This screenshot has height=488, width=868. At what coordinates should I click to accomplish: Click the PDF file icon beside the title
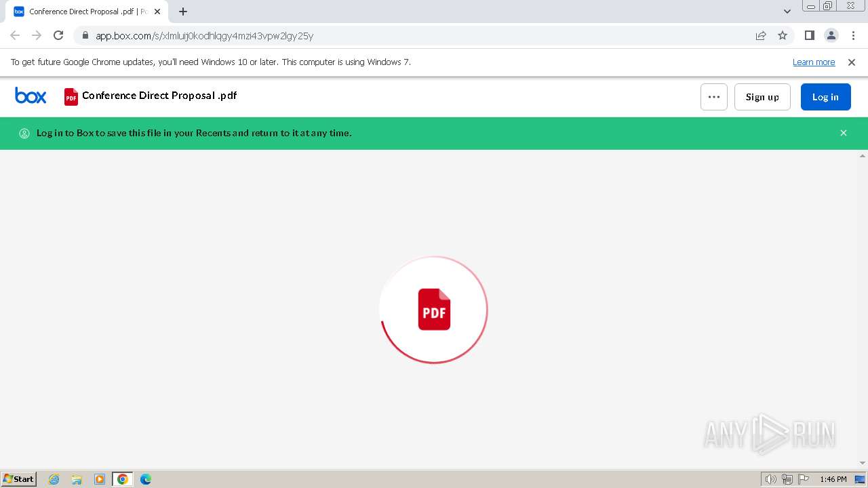(71, 97)
